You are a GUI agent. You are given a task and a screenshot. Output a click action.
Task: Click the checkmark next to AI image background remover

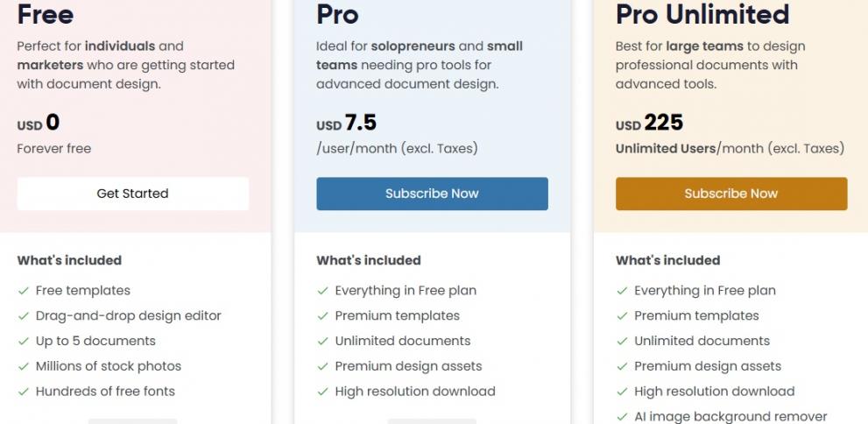622,417
